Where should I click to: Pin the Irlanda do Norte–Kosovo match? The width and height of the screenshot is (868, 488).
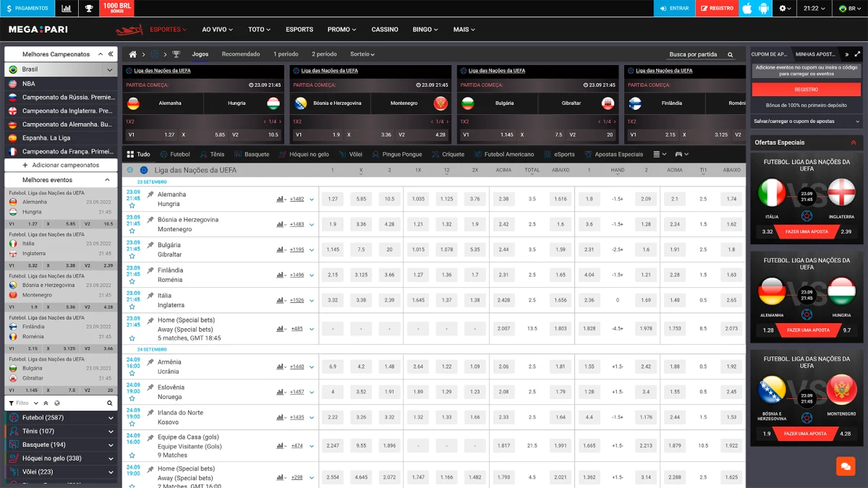point(150,412)
